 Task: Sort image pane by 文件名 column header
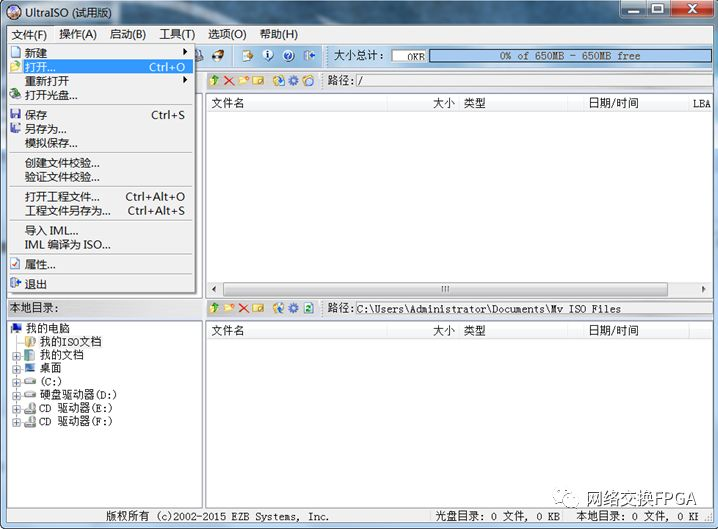pos(297,103)
